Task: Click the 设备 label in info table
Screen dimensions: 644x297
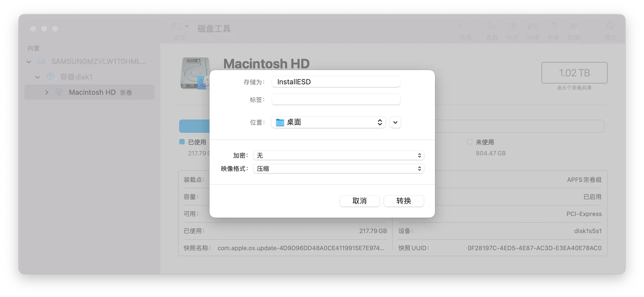Action: point(406,231)
